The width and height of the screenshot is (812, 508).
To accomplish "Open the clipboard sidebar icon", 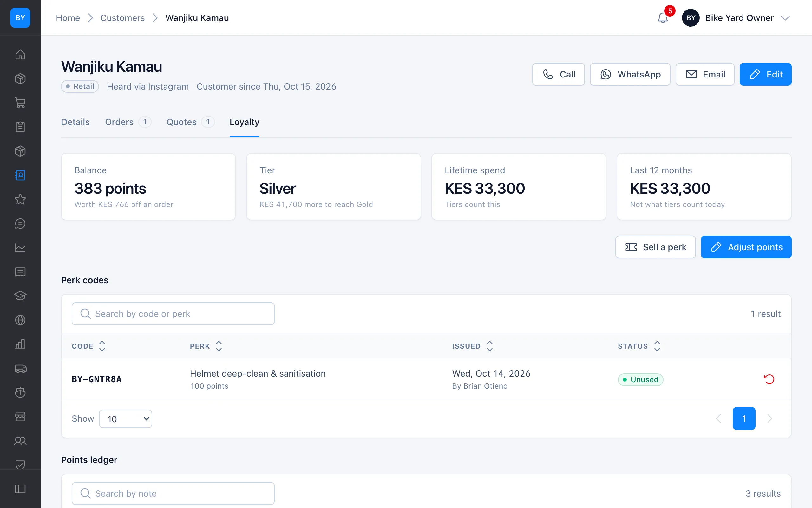I will (x=20, y=127).
